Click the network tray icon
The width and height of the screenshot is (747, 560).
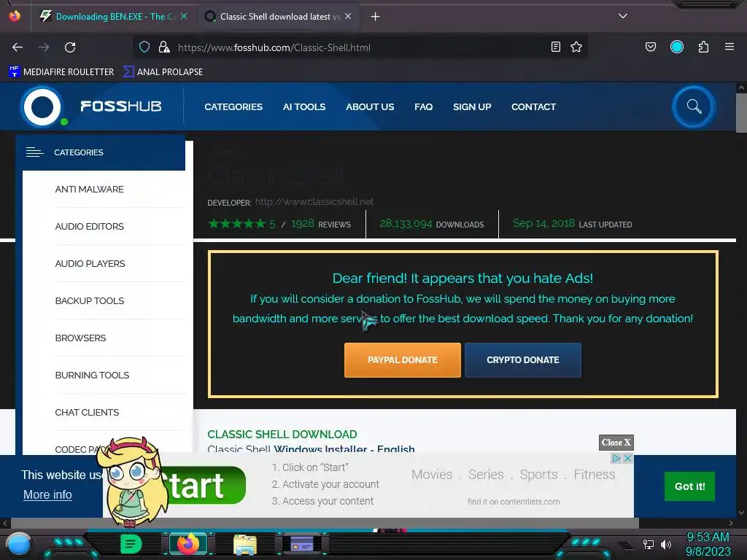[x=649, y=544]
